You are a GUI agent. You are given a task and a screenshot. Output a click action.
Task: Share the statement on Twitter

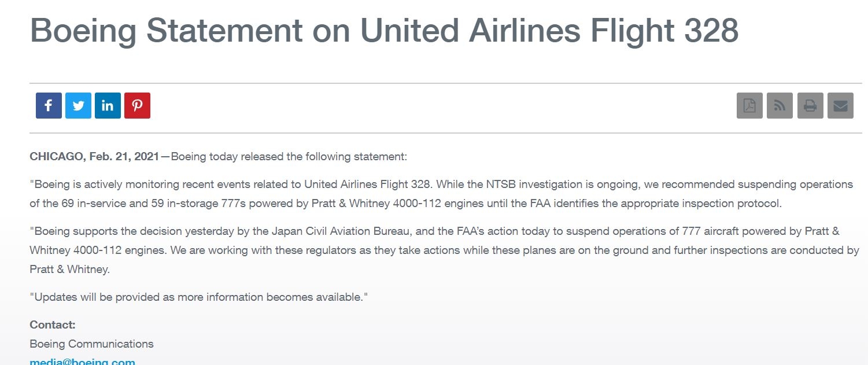pyautogui.click(x=78, y=106)
